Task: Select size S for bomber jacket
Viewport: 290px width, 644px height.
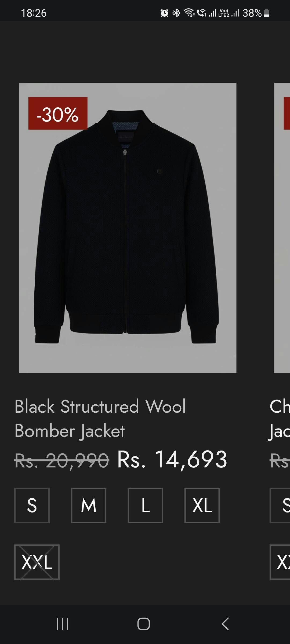Action: (32, 505)
